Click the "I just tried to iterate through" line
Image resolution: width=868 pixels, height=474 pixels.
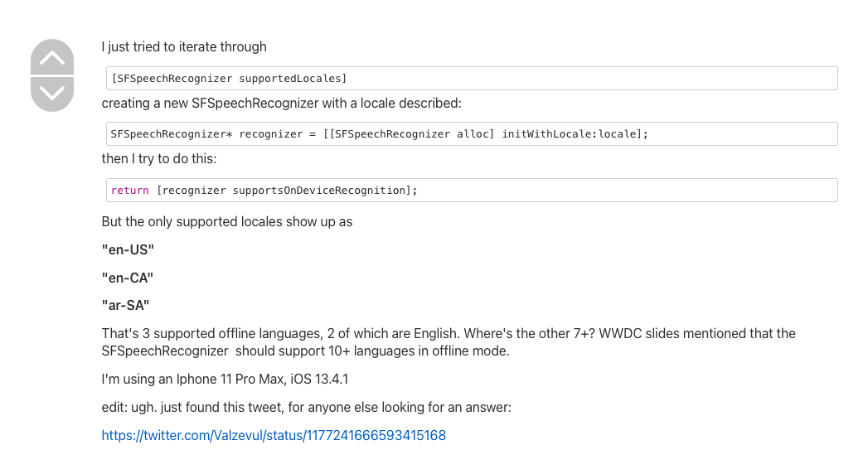[184, 47]
